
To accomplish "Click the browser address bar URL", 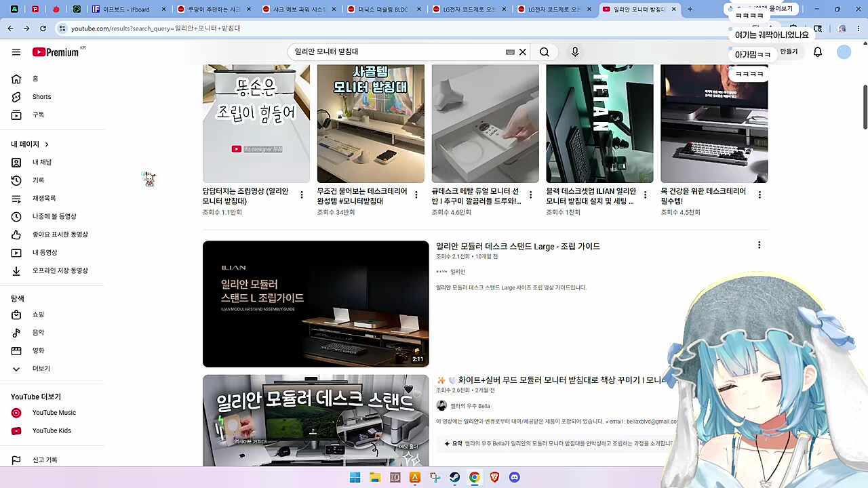I will 156,28.
